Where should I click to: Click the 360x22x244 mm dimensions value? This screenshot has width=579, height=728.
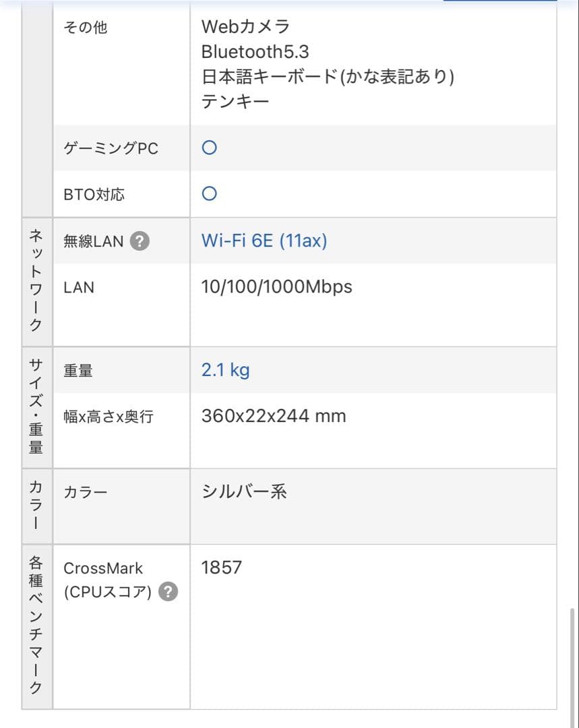(274, 416)
